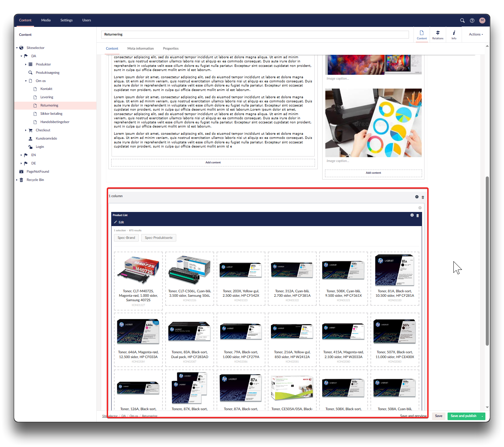The height and width of the screenshot is (447, 504).
Task: Click the Samsung CLT-M4072S toner thumbnail
Action: pyautogui.click(x=138, y=270)
